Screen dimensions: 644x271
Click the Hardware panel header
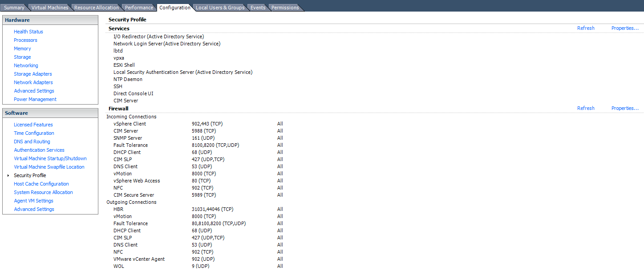[x=50, y=20]
